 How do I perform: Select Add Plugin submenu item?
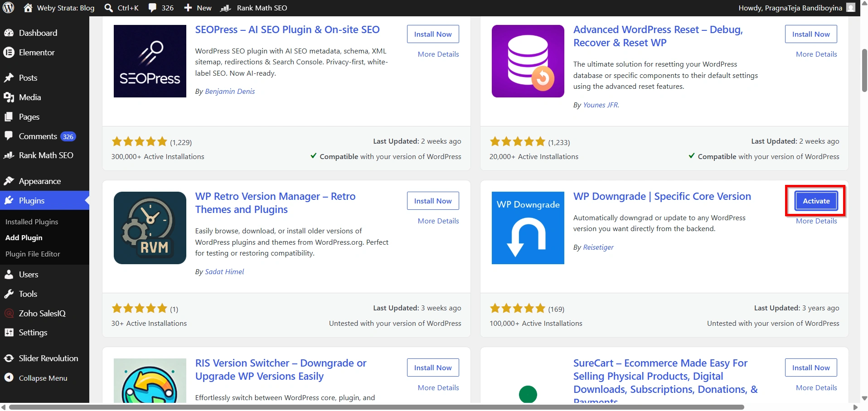[x=24, y=237]
